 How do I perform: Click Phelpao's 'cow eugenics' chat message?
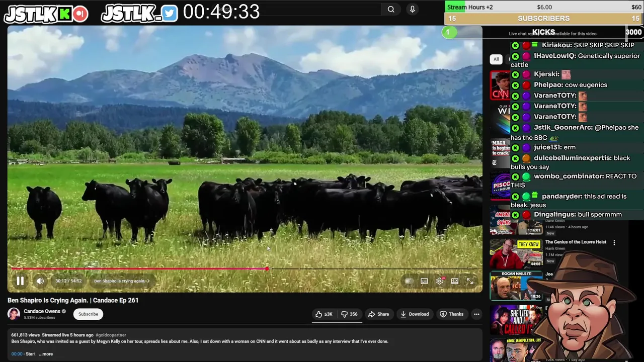tap(586, 85)
